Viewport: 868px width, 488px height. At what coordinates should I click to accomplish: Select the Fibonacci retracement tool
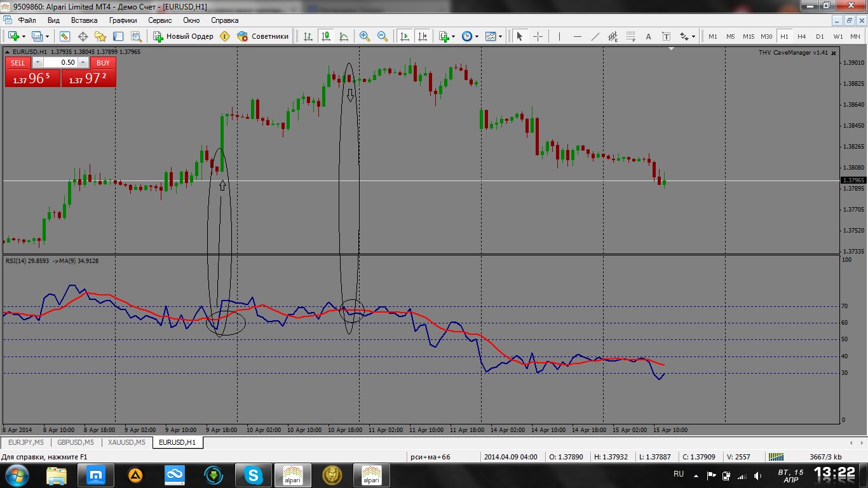(631, 36)
